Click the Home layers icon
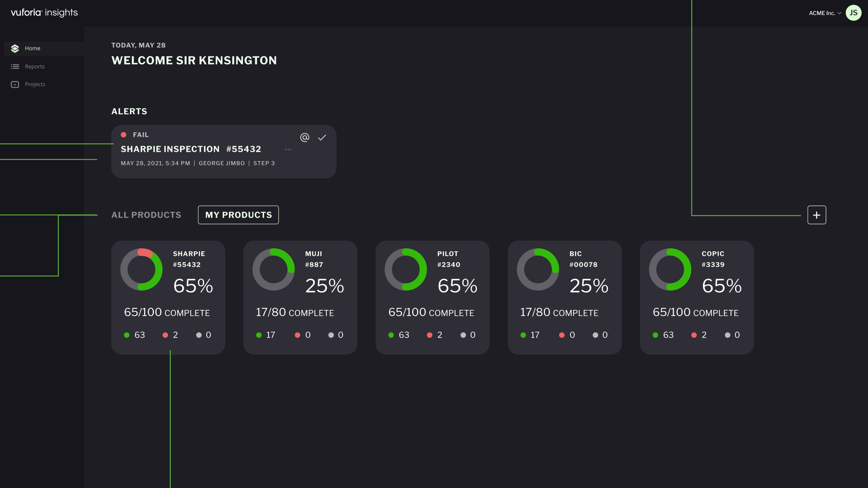 tap(15, 48)
